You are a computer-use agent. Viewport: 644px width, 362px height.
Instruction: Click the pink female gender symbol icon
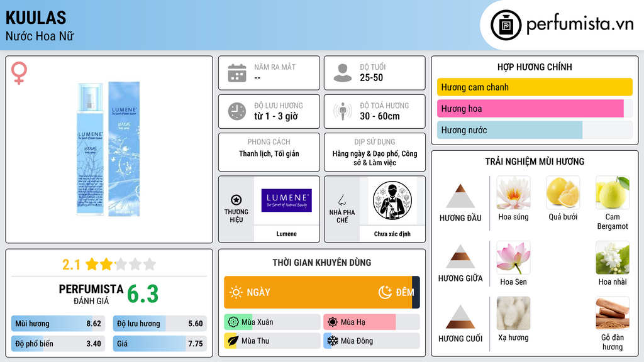pyautogui.click(x=19, y=73)
